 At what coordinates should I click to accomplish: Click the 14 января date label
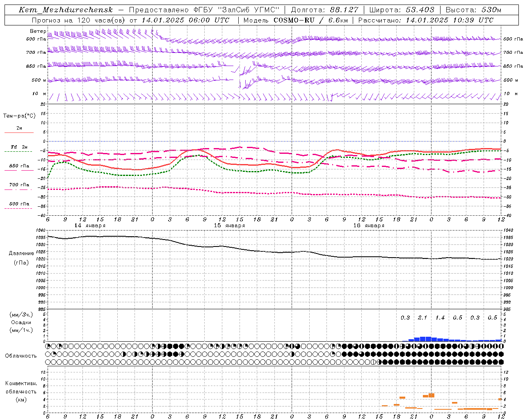pyautogui.click(x=89, y=226)
